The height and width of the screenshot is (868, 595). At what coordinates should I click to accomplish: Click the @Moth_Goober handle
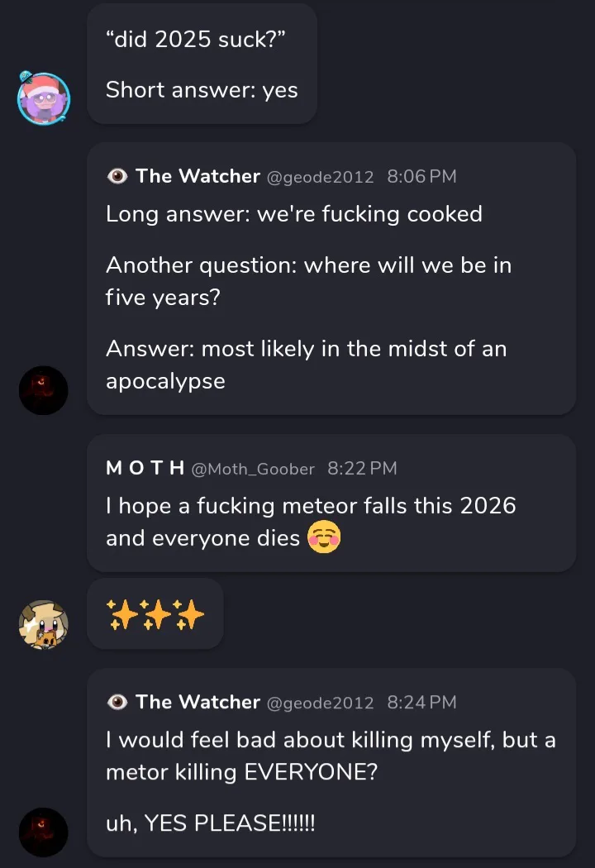[253, 470]
